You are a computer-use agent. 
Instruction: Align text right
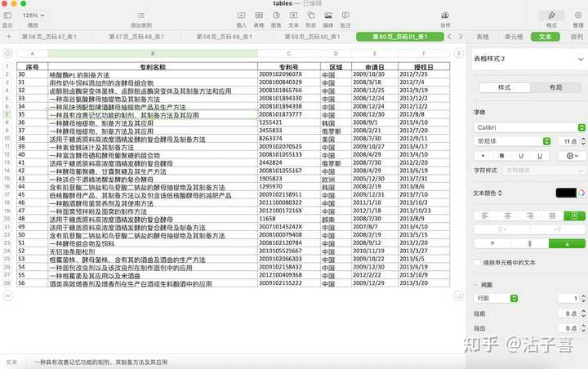(530, 216)
